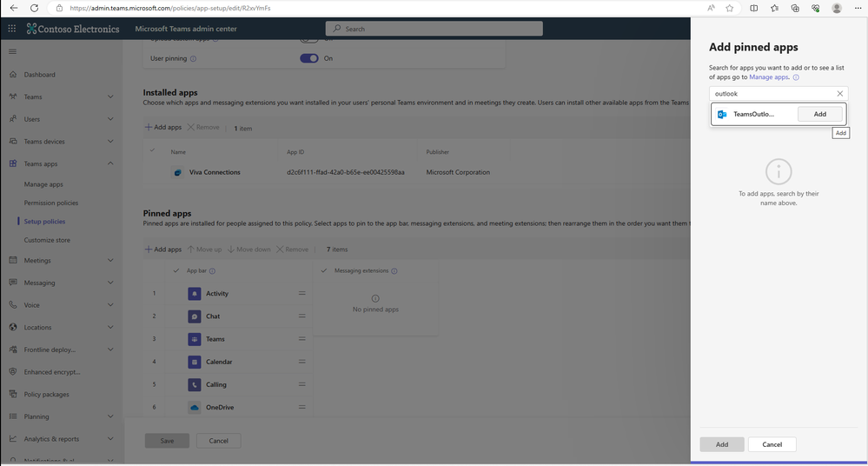Click the Viva Connections app icon

tap(178, 172)
